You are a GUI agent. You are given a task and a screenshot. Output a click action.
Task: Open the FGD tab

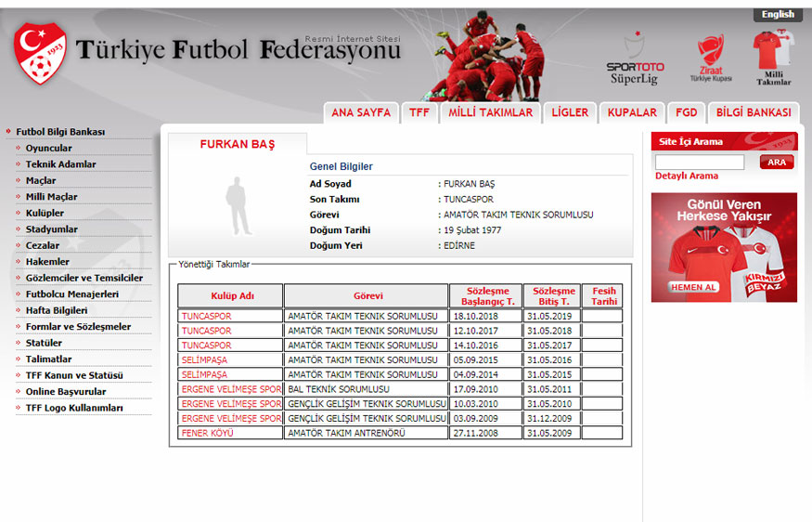point(686,112)
